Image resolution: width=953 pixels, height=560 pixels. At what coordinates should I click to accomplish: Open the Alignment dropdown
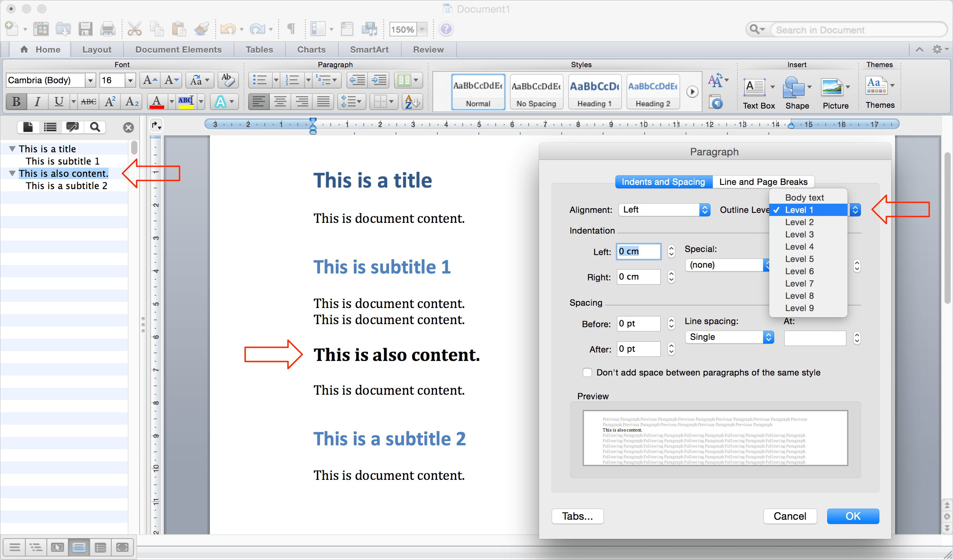coord(664,210)
